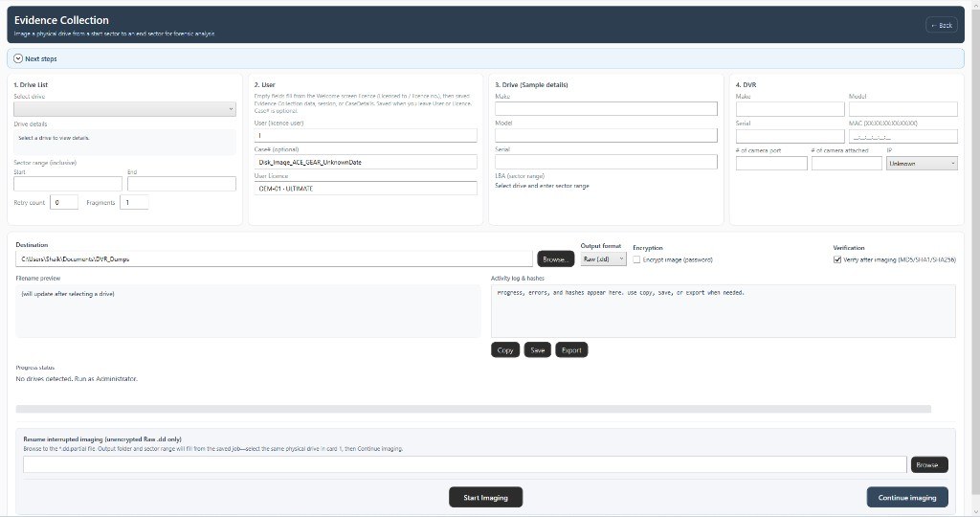Click the sector range End field
Image resolution: width=980 pixels, height=517 pixels.
182,184
